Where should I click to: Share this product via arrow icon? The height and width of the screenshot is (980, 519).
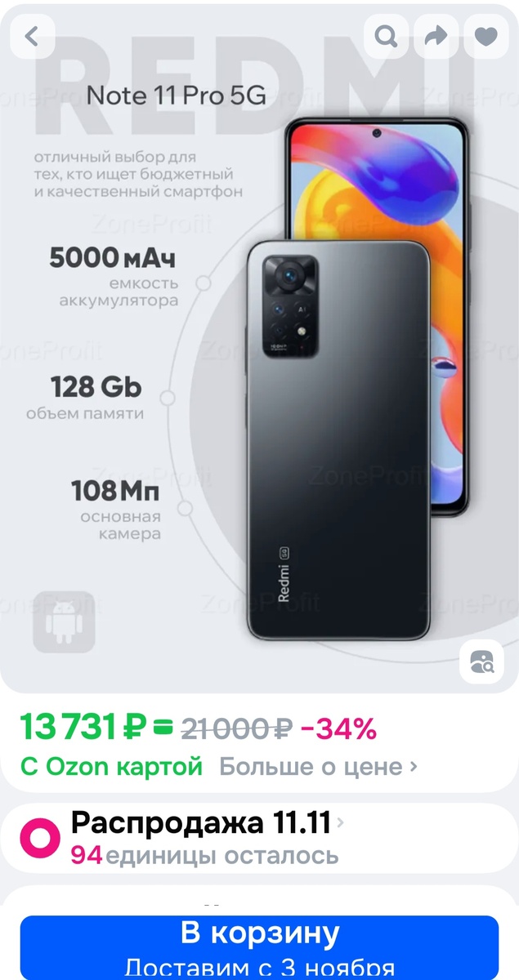pos(436,36)
